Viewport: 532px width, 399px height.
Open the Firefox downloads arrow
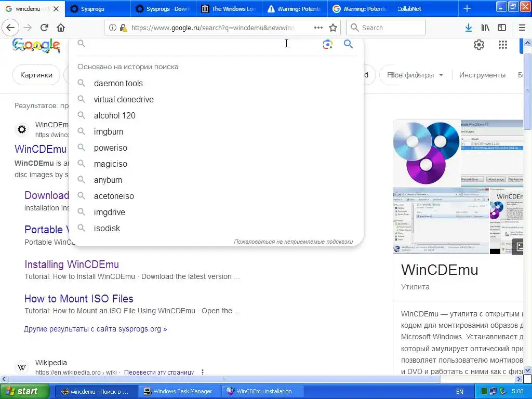point(469,28)
